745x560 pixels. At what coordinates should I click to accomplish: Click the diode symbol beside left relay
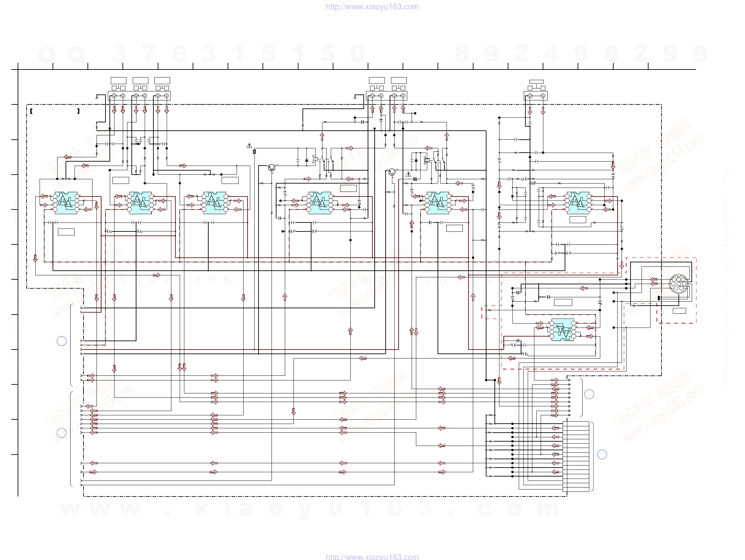[306, 161]
